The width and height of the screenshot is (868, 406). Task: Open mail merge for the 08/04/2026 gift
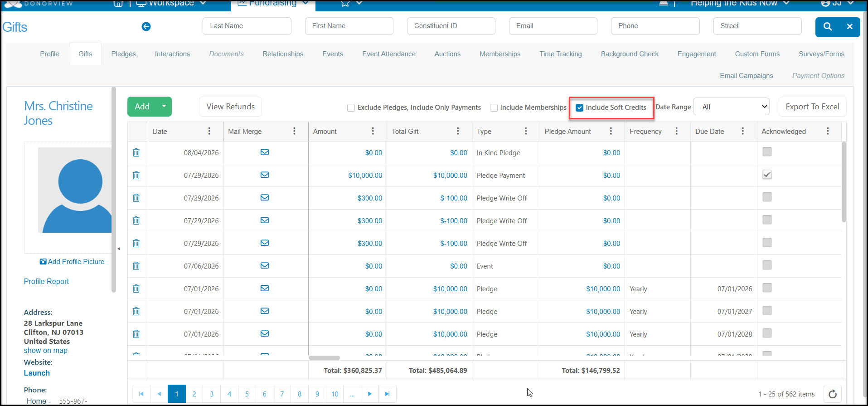[265, 152]
